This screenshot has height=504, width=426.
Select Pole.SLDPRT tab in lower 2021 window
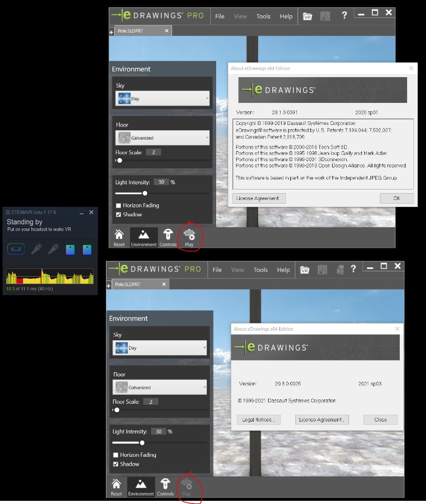(x=141, y=285)
